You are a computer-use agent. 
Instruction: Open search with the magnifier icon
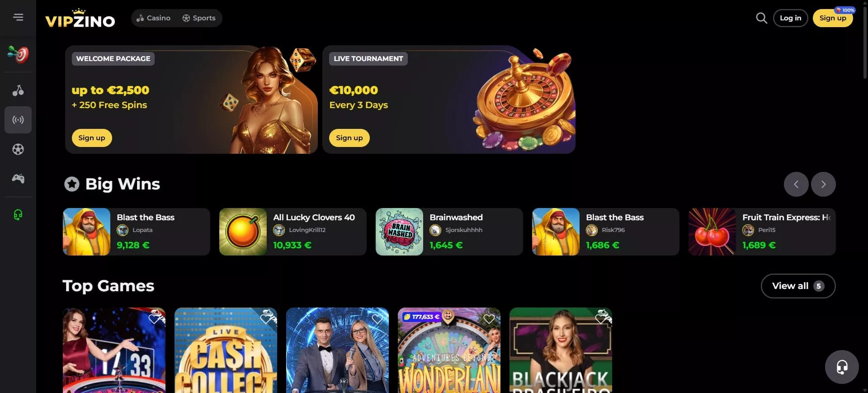[762, 18]
